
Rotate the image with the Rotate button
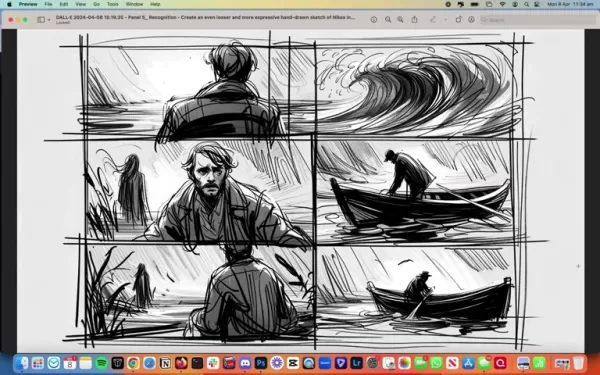458,20
